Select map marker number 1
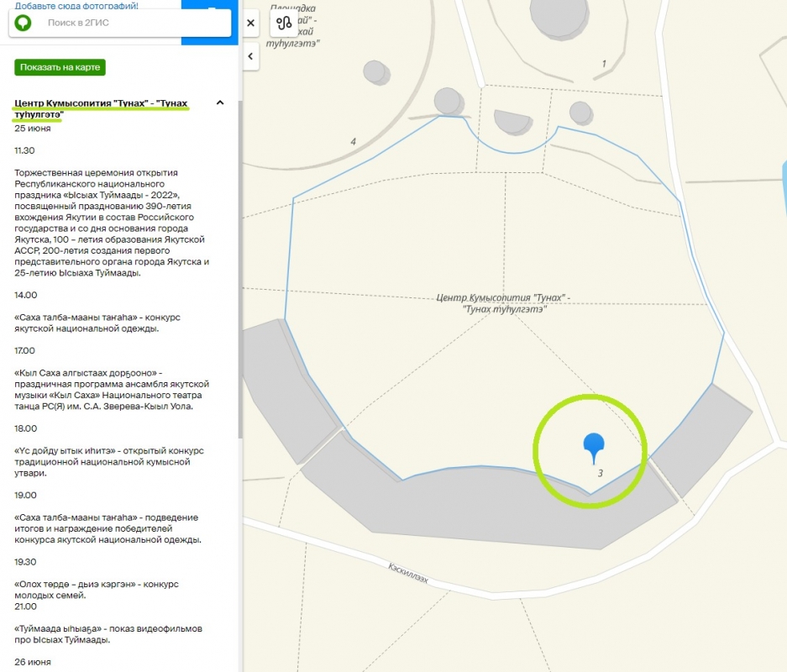This screenshot has height=672, width=787. coord(603,64)
